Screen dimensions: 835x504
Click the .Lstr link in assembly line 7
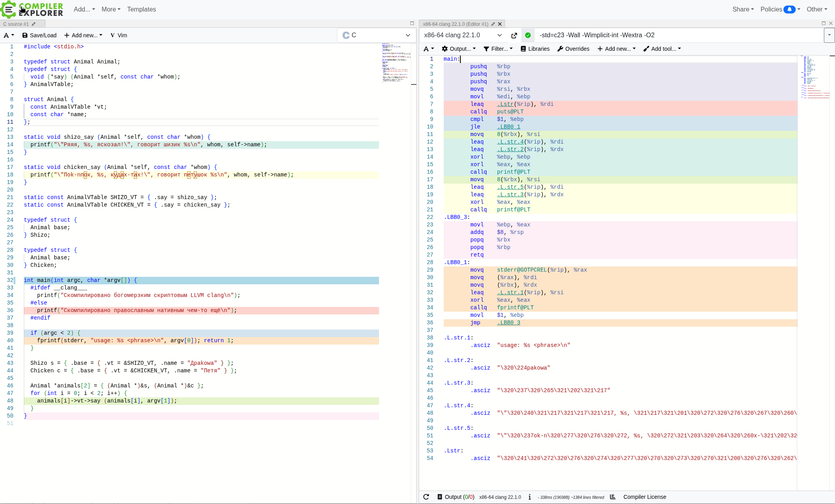coord(505,104)
